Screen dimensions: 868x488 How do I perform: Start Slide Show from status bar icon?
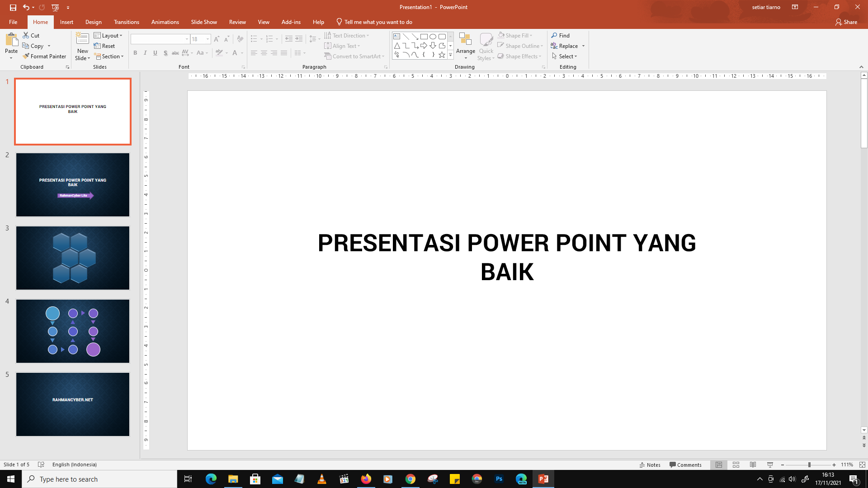coord(770,465)
